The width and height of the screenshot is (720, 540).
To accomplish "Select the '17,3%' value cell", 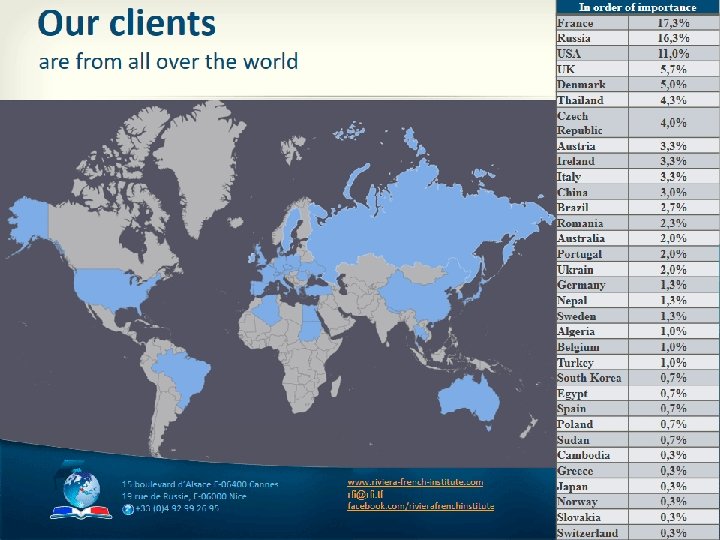I will (x=673, y=23).
